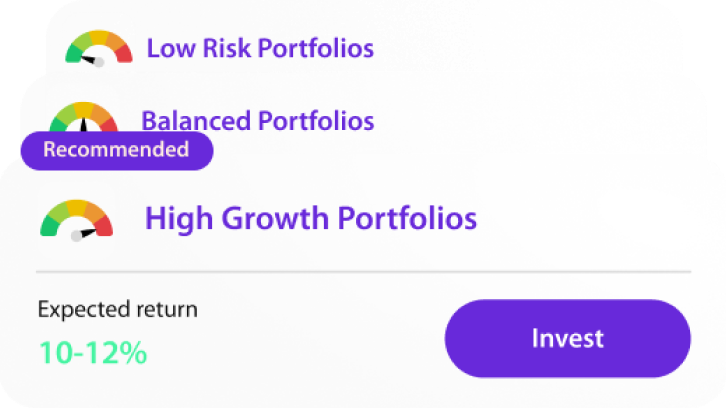Click green segment of Low Risk gauge

tap(74, 53)
